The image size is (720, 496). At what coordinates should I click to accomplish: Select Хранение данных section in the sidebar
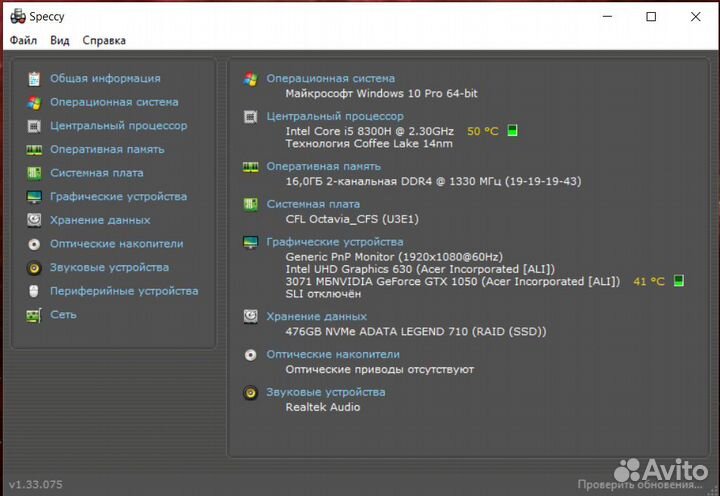point(100,220)
